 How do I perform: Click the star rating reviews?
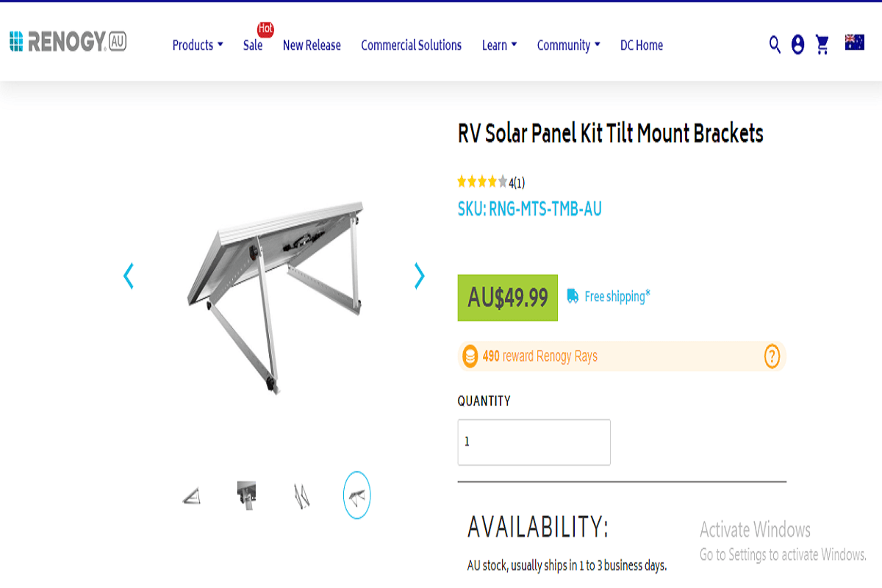pos(490,182)
